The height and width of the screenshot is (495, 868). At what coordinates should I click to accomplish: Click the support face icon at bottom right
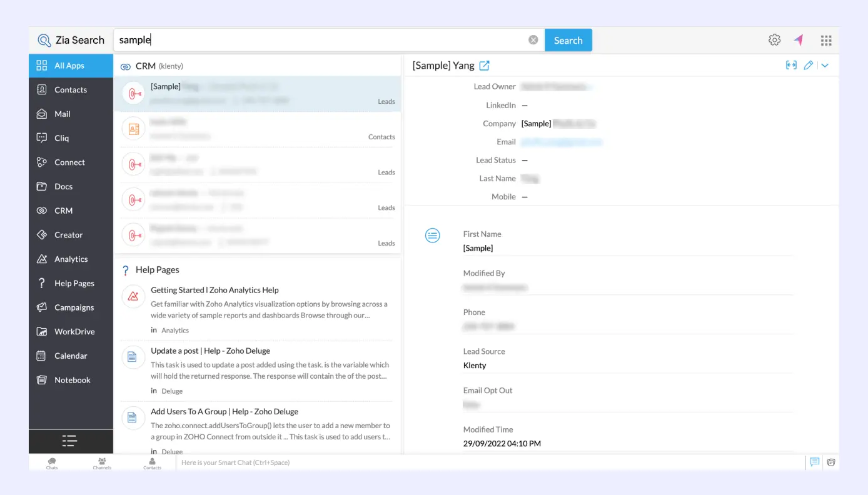(x=831, y=462)
